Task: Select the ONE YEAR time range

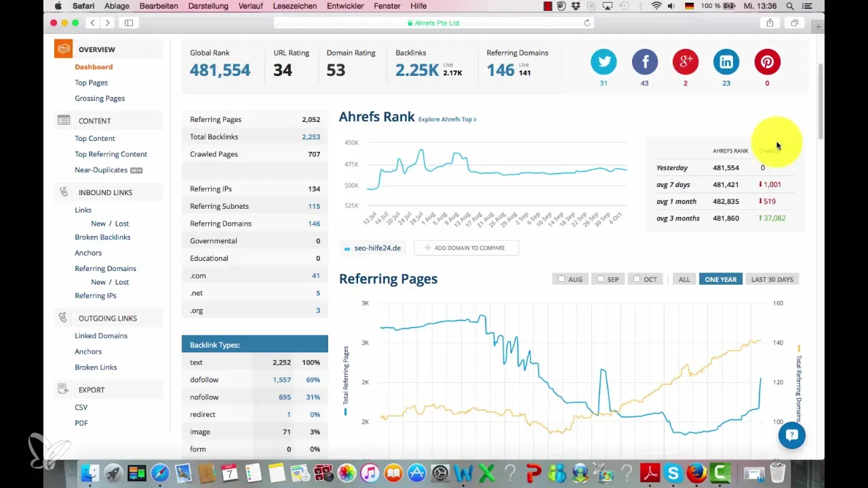Action: pyautogui.click(x=720, y=279)
